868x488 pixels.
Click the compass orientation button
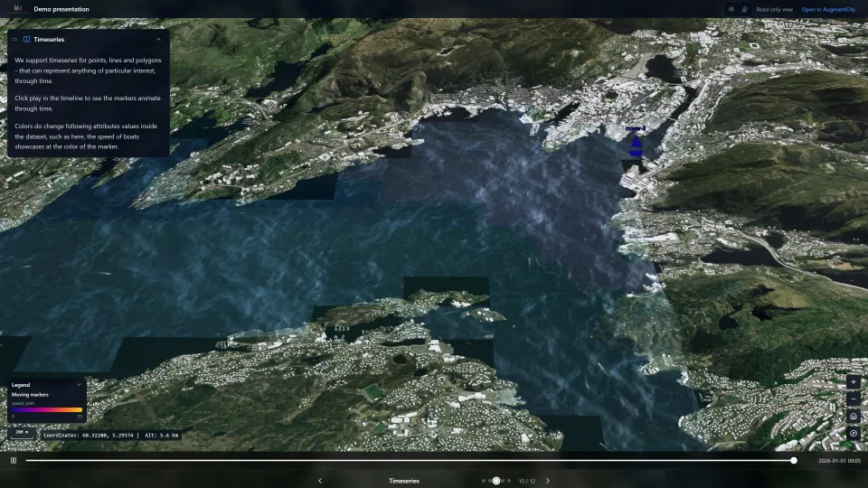pos(853,433)
